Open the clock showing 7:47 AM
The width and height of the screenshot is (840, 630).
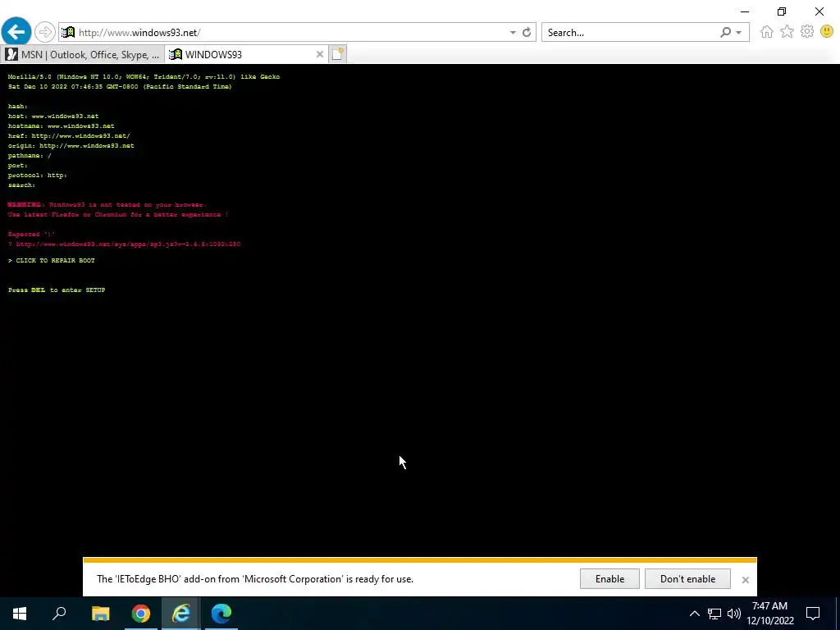click(769, 614)
